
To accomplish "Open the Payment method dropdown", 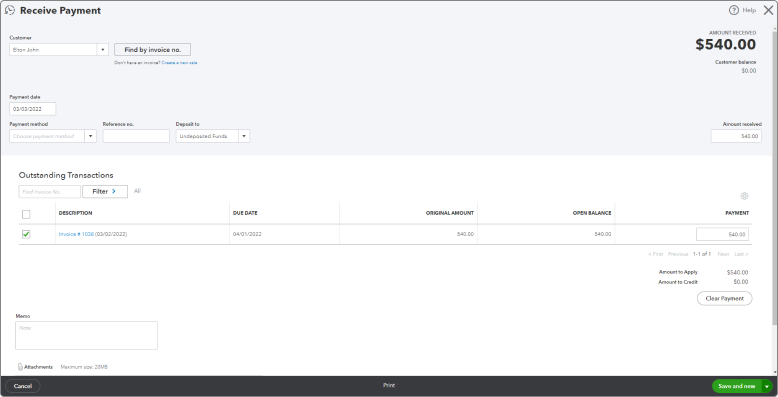I will click(90, 136).
